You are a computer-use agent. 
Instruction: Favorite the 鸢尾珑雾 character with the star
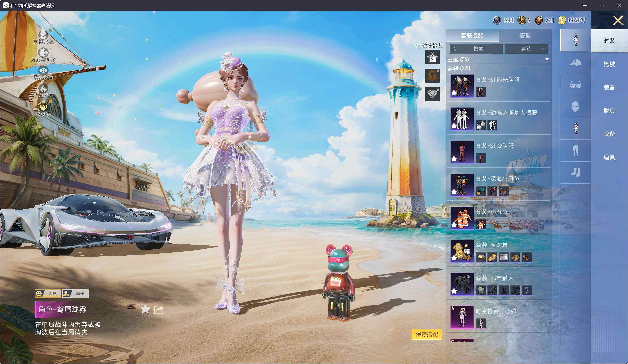click(x=145, y=309)
